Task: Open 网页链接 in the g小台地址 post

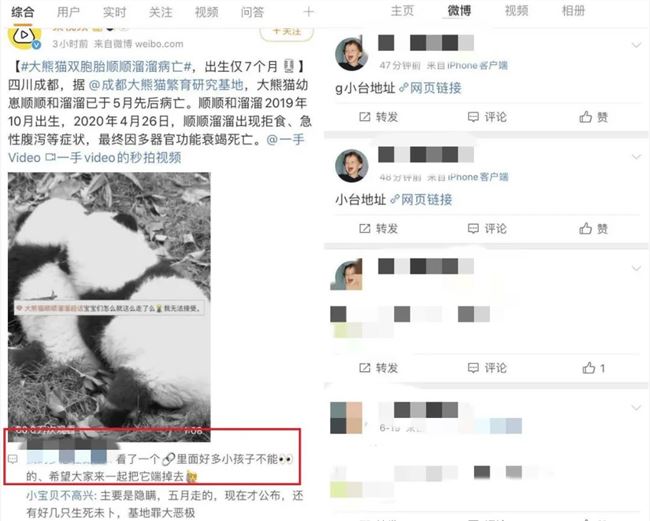Action: pyautogui.click(x=430, y=88)
